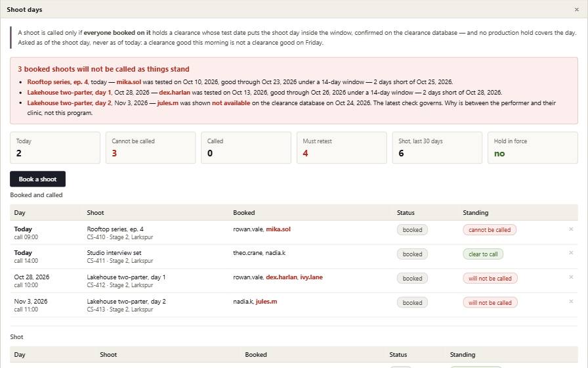This screenshot has height=368, width=588.
Task: Click 'Oct 28, 2026' day cell
Action: coord(31,277)
